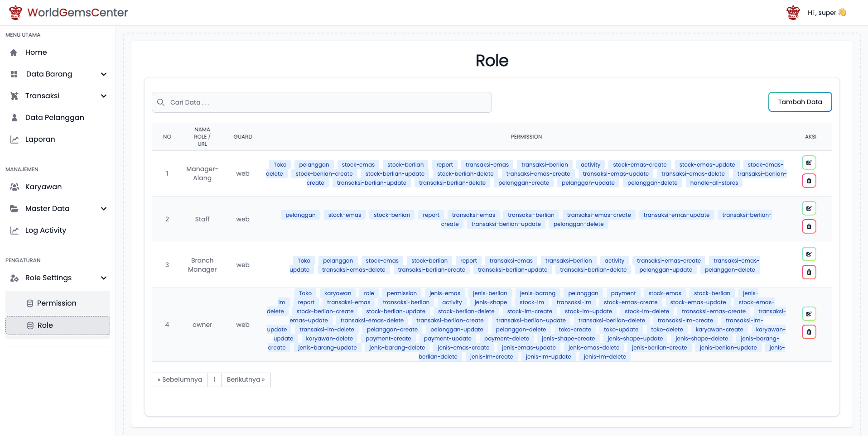This screenshot has width=868, height=436.
Task: Collapse the Role Settings submenu chevron
Action: [104, 278]
